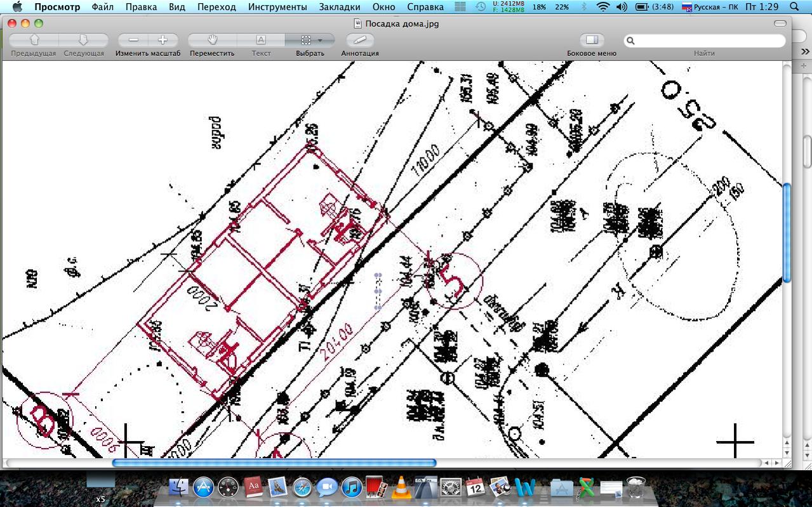Toggle the window toolbar pill button
812x507 pixels.
(x=780, y=23)
